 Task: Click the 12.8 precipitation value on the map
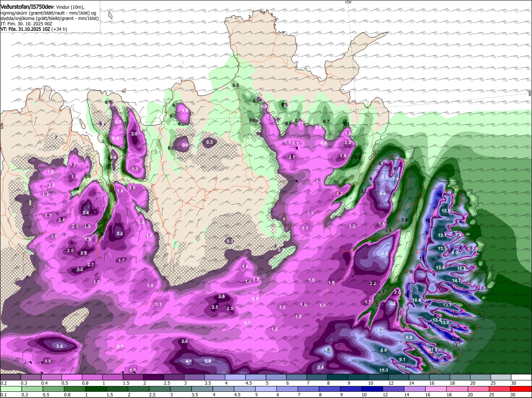(446, 211)
